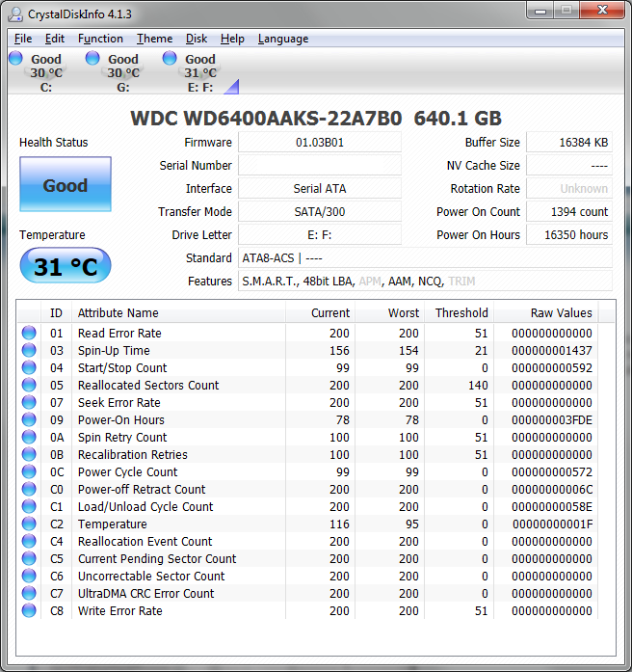Open the Help menu
Viewport: 632px width, 672px height.
pyautogui.click(x=232, y=39)
